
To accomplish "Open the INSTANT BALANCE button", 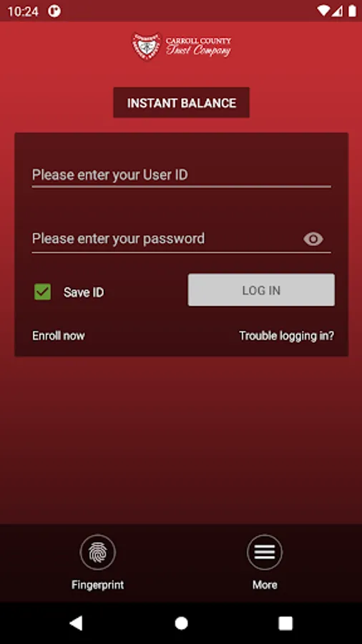I will tap(182, 102).
